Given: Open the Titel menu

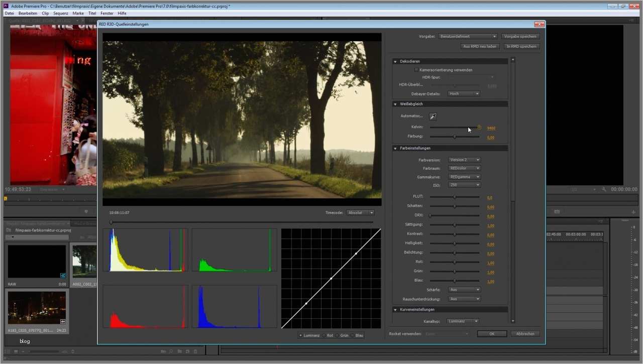Looking at the screenshot, I should [91, 13].
